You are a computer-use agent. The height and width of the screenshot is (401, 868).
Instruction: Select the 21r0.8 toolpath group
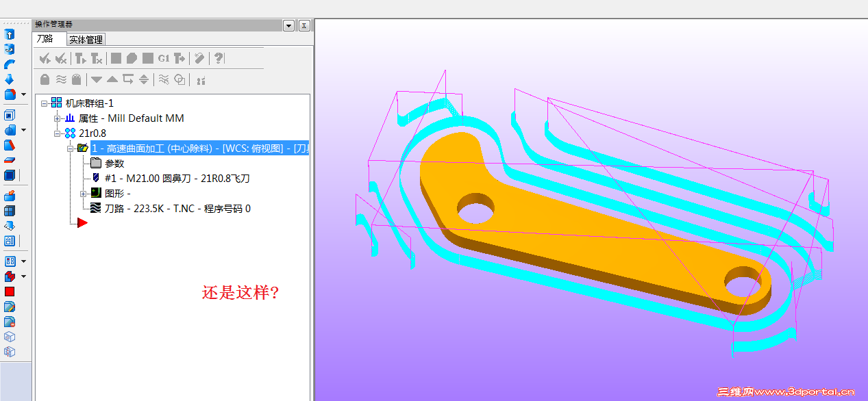[x=92, y=133]
